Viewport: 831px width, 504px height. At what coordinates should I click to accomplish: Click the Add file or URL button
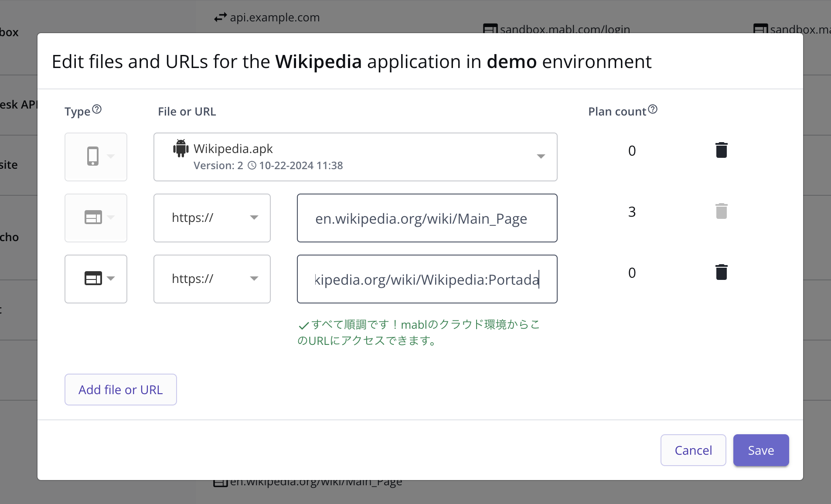(121, 389)
